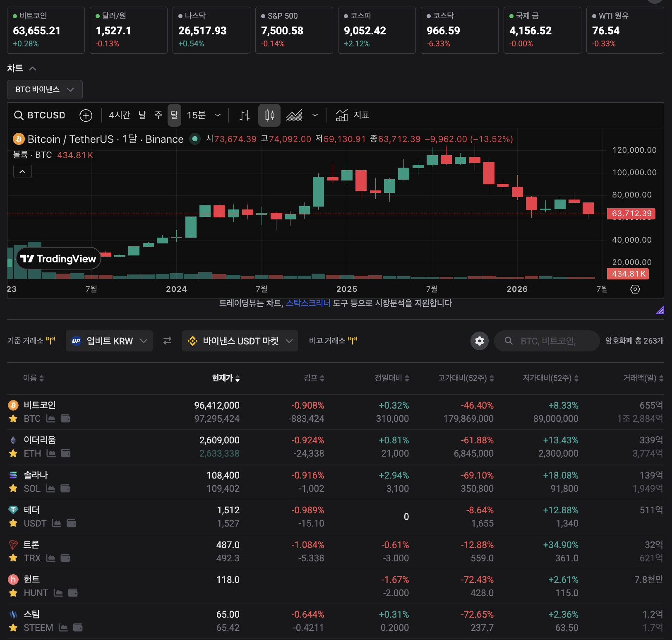Open the gear settings icon beside the search box
The height and width of the screenshot is (640, 672).
click(x=480, y=341)
